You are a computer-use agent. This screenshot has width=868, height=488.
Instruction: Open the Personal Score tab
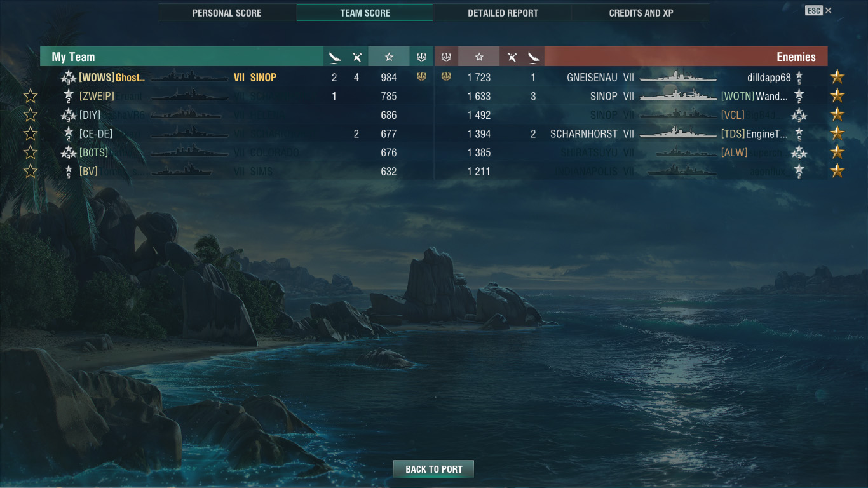click(x=227, y=13)
